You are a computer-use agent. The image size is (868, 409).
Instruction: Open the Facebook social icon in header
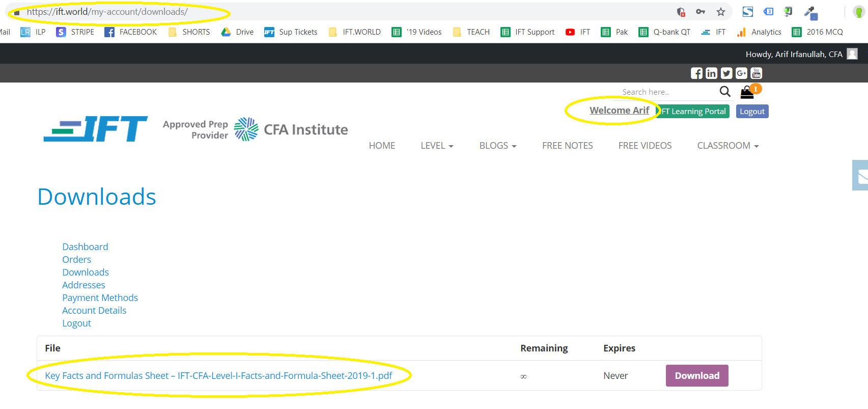click(x=696, y=73)
